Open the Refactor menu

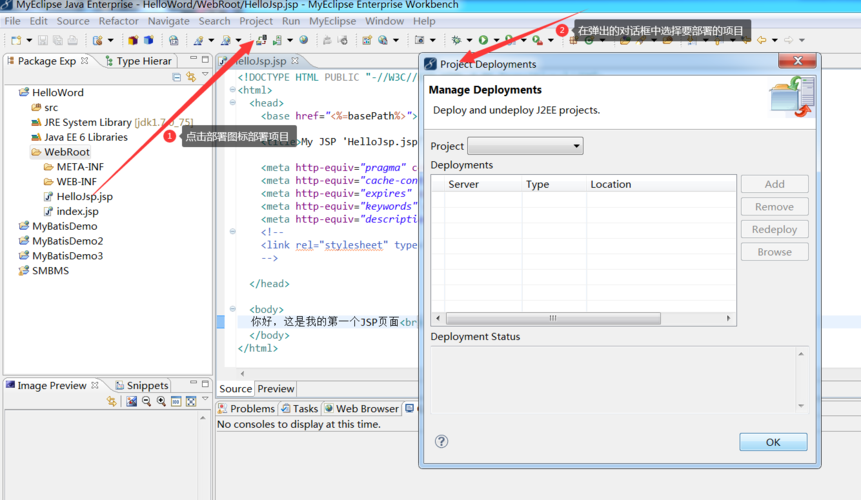119,21
